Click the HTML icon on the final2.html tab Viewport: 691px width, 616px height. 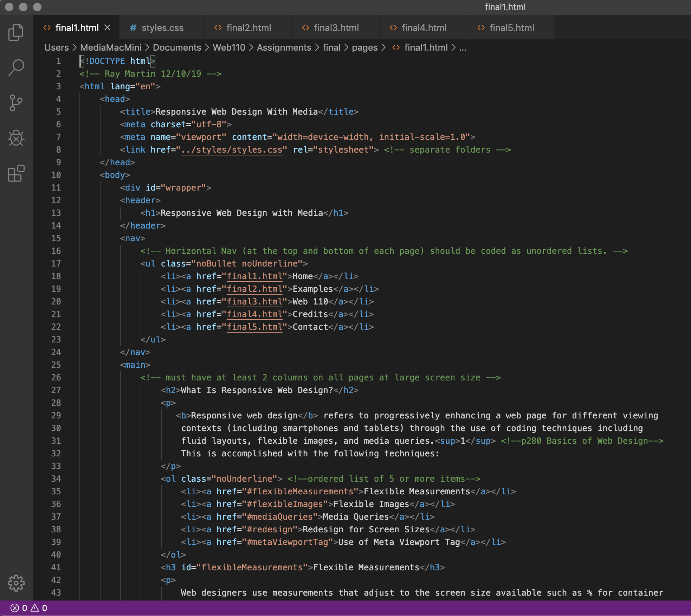click(x=218, y=28)
